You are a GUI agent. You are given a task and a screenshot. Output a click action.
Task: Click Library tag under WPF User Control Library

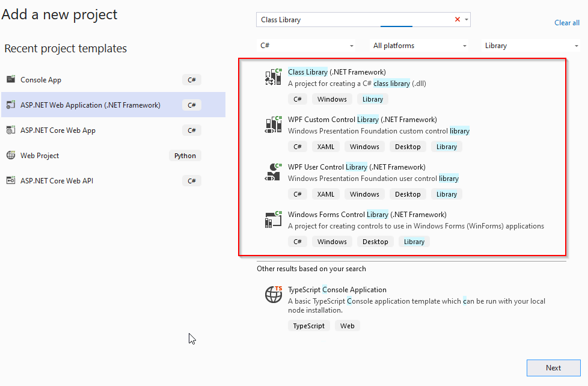[447, 194]
